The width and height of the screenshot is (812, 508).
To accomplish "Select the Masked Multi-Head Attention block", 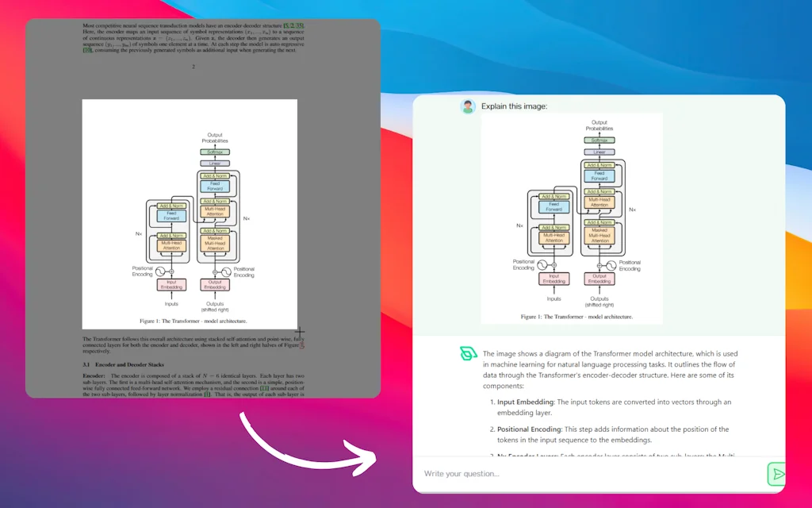I will pyautogui.click(x=599, y=235).
